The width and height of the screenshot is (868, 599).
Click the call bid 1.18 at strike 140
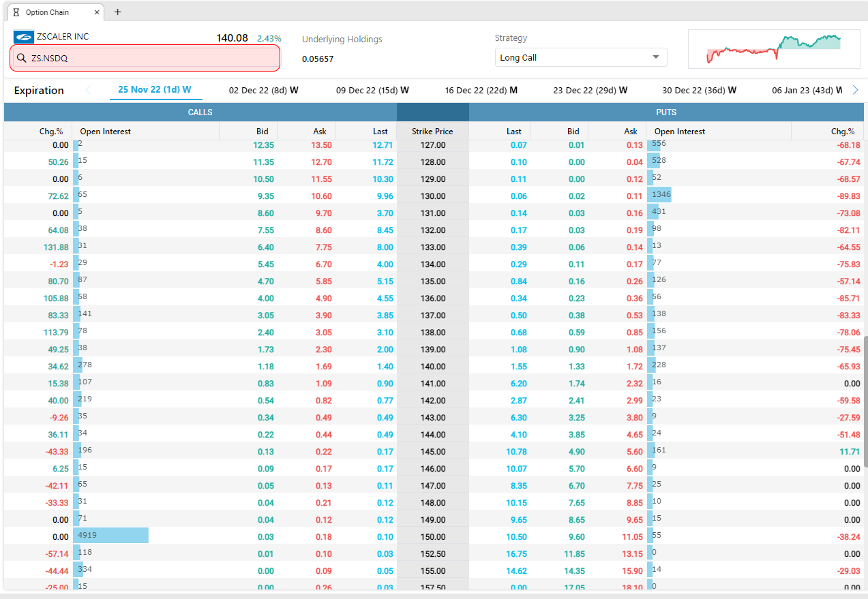[265, 367]
